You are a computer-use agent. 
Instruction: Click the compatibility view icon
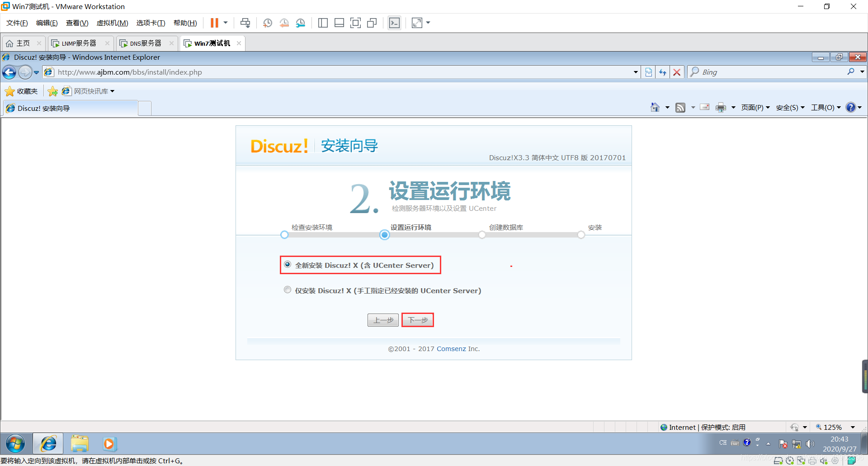pos(648,72)
